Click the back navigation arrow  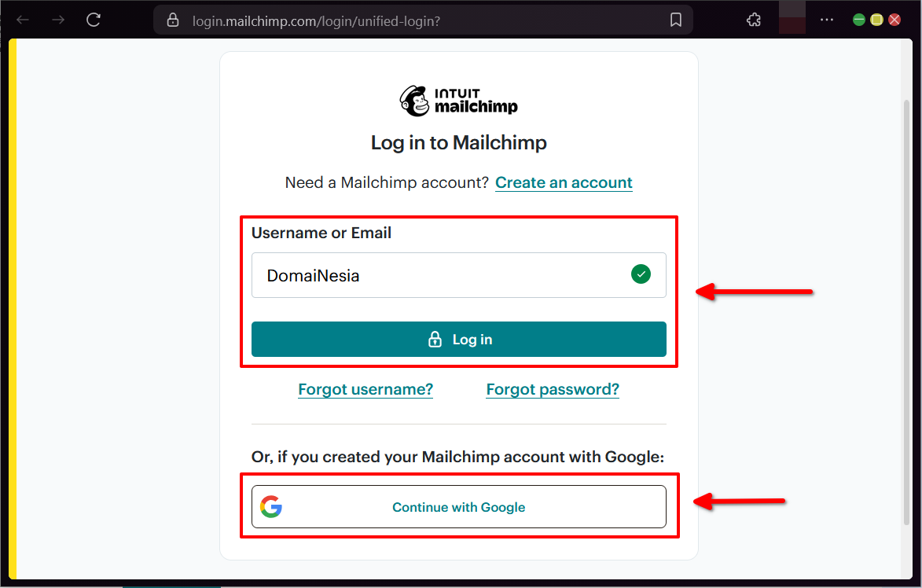click(21, 19)
